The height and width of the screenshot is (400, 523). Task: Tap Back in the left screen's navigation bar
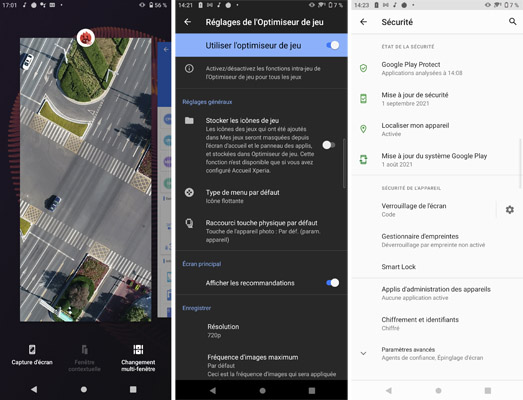(34, 389)
